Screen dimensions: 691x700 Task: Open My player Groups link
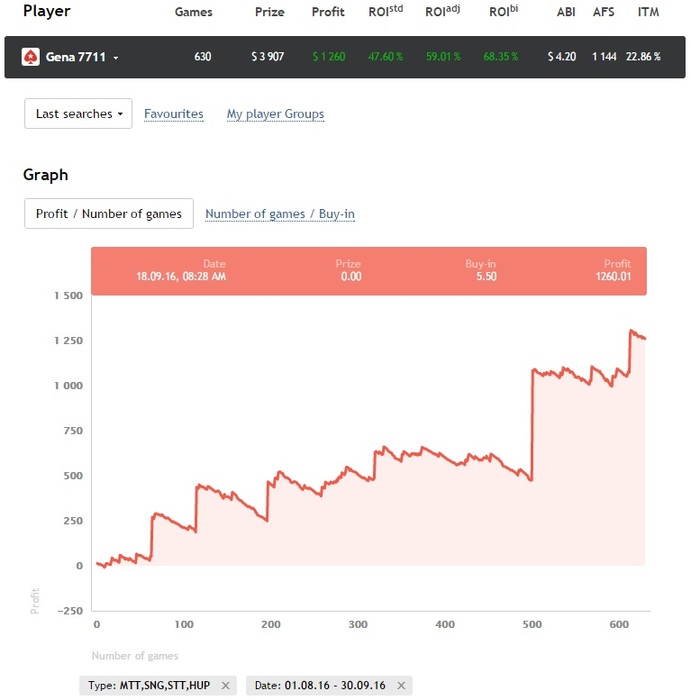[275, 114]
